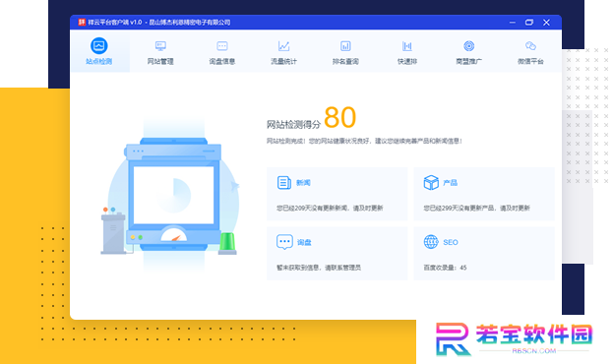Click the red app logo in title bar

tap(82, 23)
